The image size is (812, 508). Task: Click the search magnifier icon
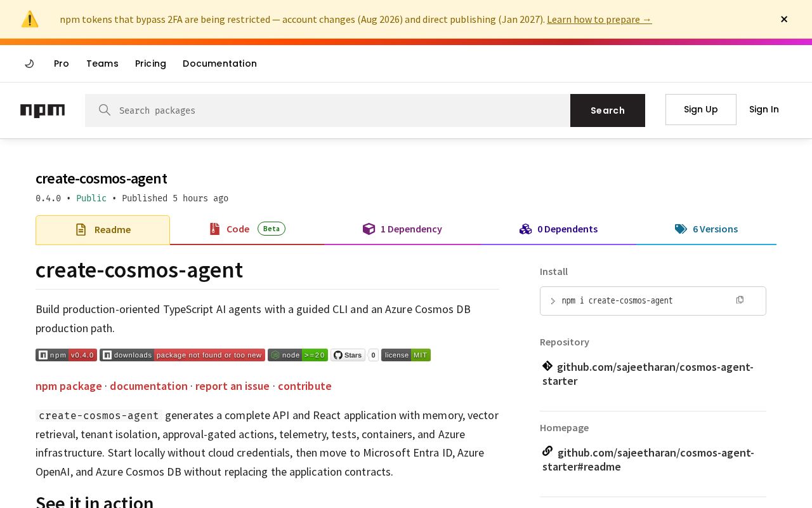pos(105,110)
